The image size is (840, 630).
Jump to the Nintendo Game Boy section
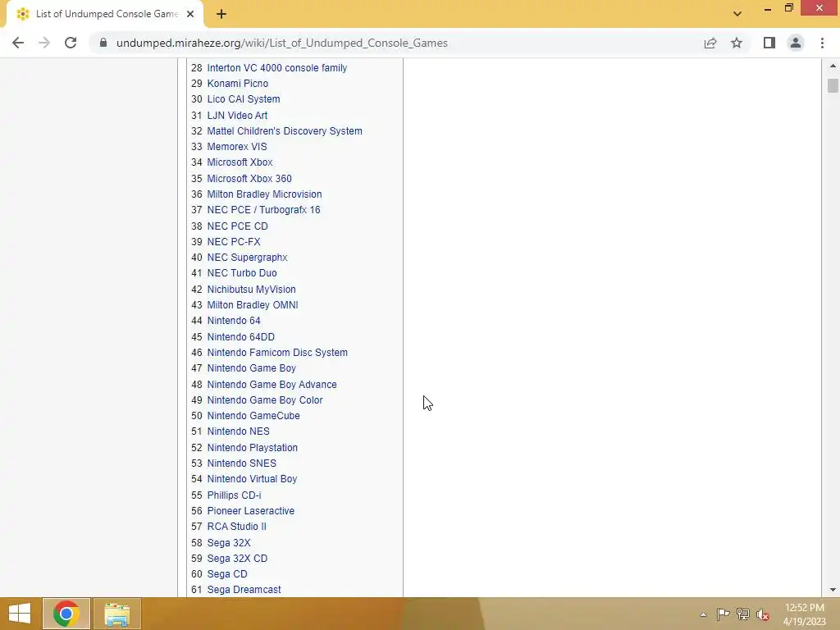(251, 368)
